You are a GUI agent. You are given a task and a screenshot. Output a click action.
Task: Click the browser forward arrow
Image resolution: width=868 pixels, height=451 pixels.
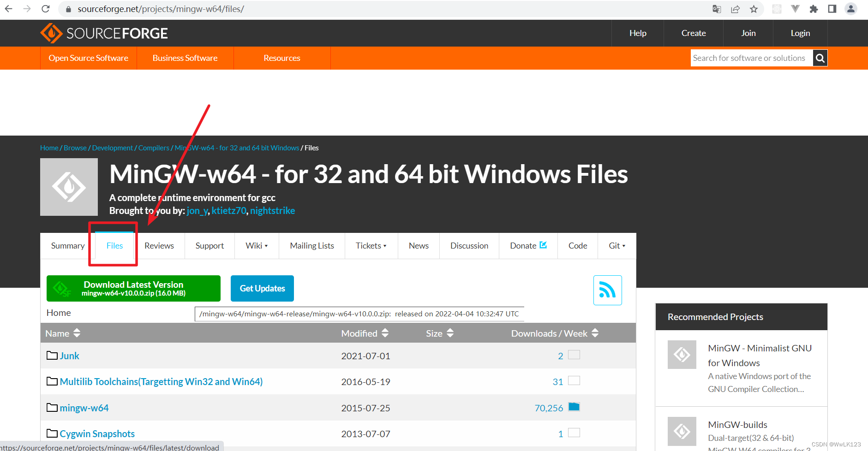point(27,9)
